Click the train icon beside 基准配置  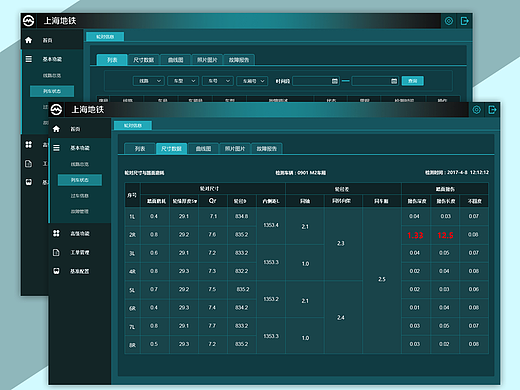56,271
